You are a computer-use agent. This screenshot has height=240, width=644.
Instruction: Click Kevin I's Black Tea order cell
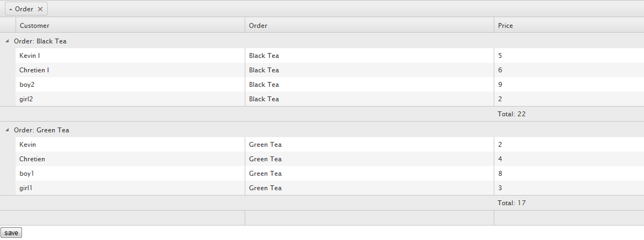click(x=264, y=56)
